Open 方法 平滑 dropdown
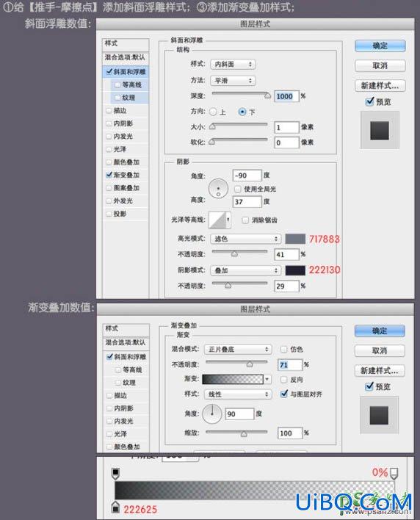 233,81
